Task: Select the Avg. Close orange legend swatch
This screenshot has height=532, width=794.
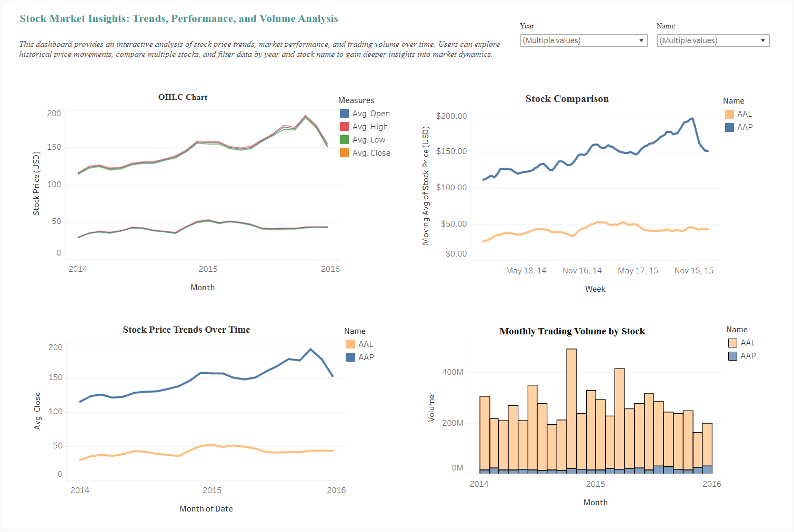Action: [345, 153]
